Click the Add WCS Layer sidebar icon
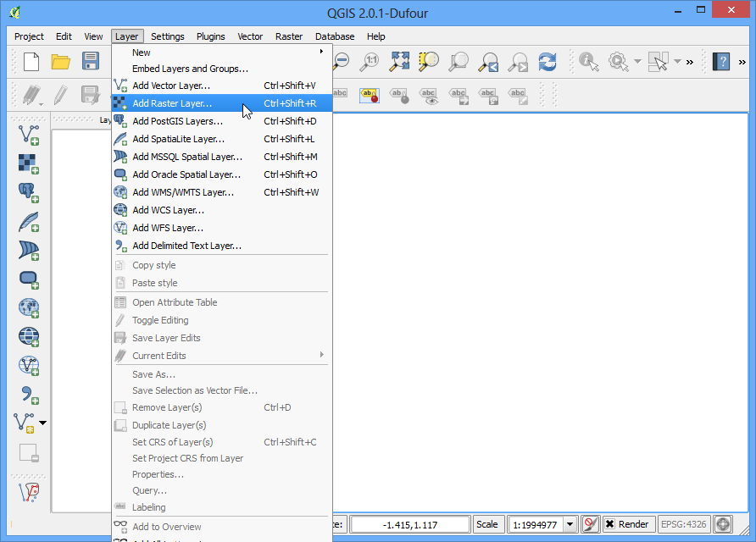This screenshot has height=542, width=756. coord(29,337)
